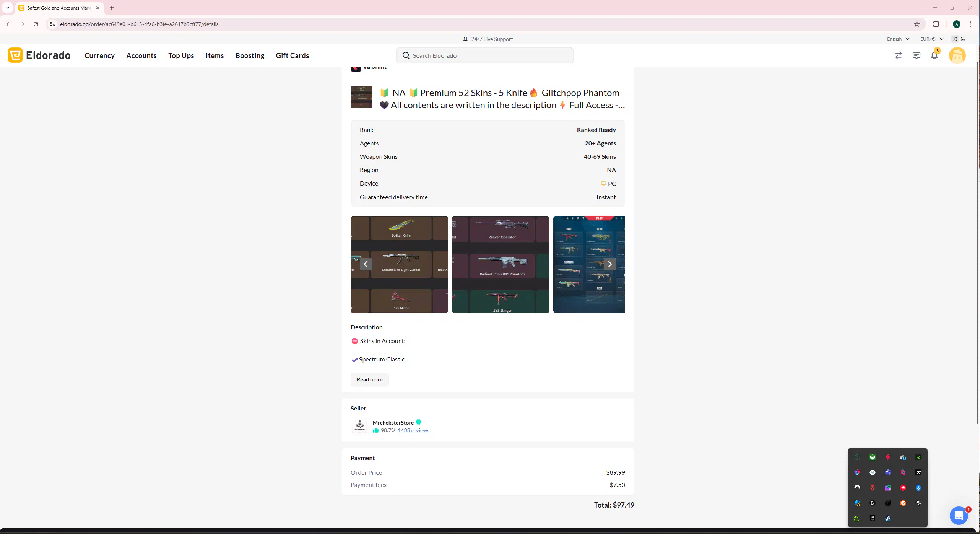Click the offer listing thumbnail image
Image resolution: width=980 pixels, height=534 pixels.
(361, 97)
